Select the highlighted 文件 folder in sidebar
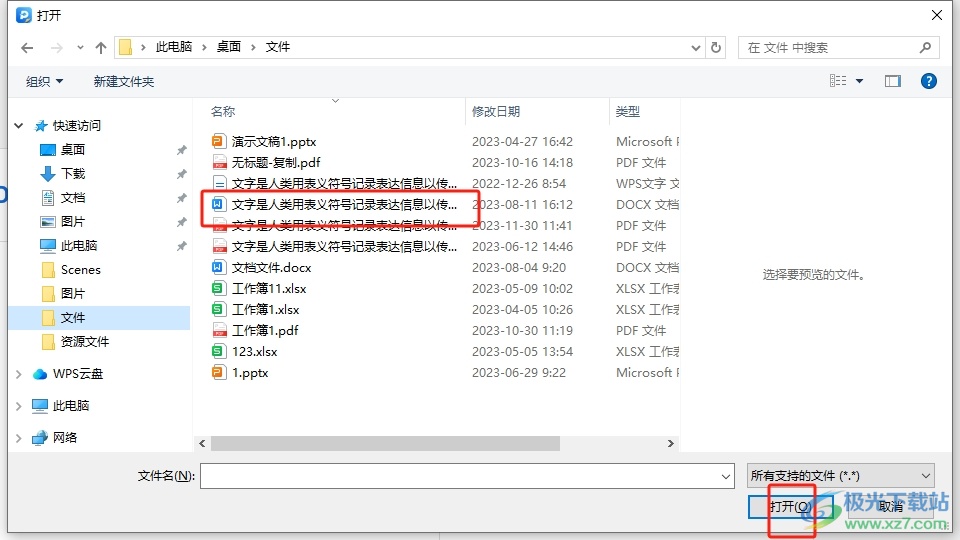 [100, 318]
